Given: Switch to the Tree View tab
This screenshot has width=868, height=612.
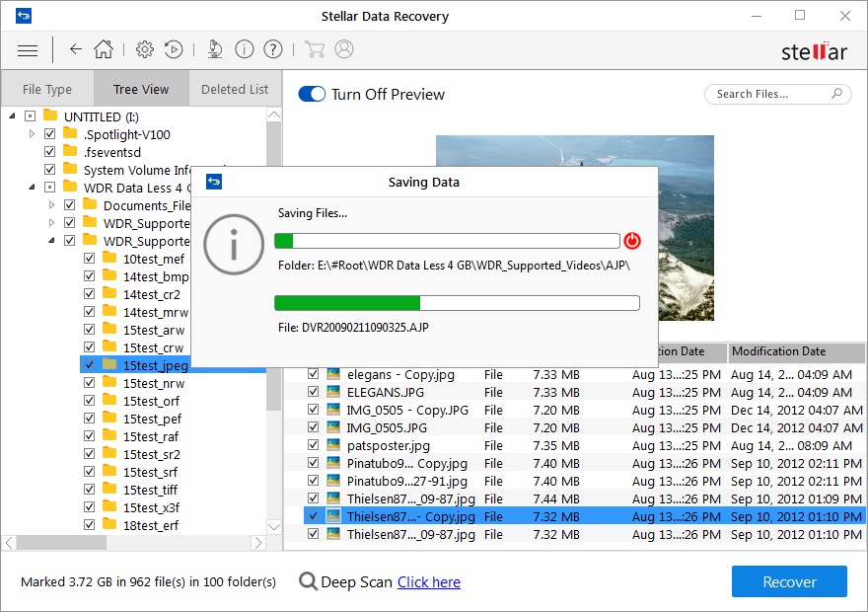Looking at the screenshot, I should click(x=141, y=89).
